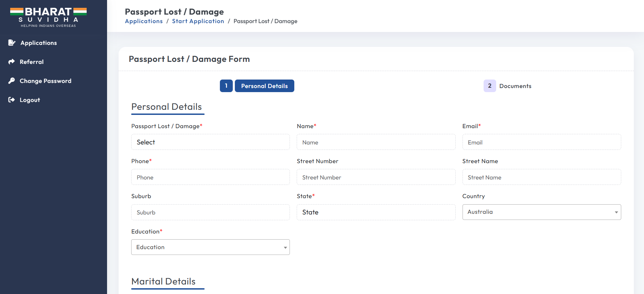Open the Applications breadcrumb link
644x294 pixels.
pos(144,21)
